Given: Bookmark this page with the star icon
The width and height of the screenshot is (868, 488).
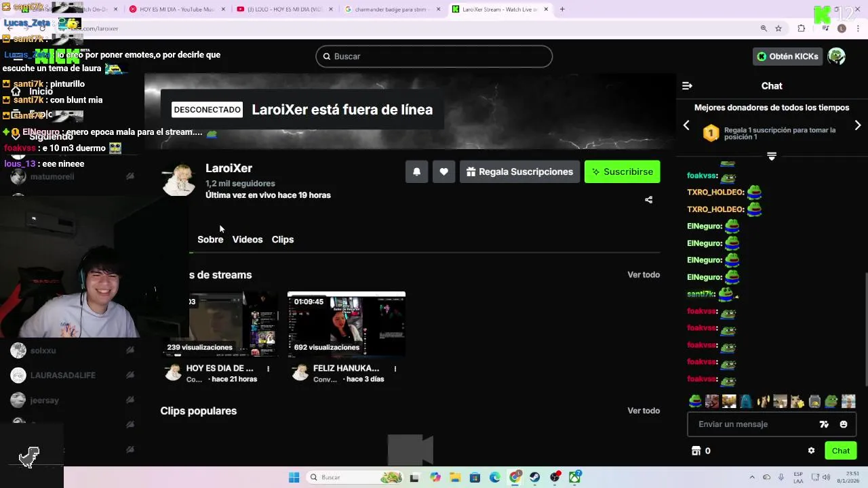Looking at the screenshot, I should pos(778,28).
